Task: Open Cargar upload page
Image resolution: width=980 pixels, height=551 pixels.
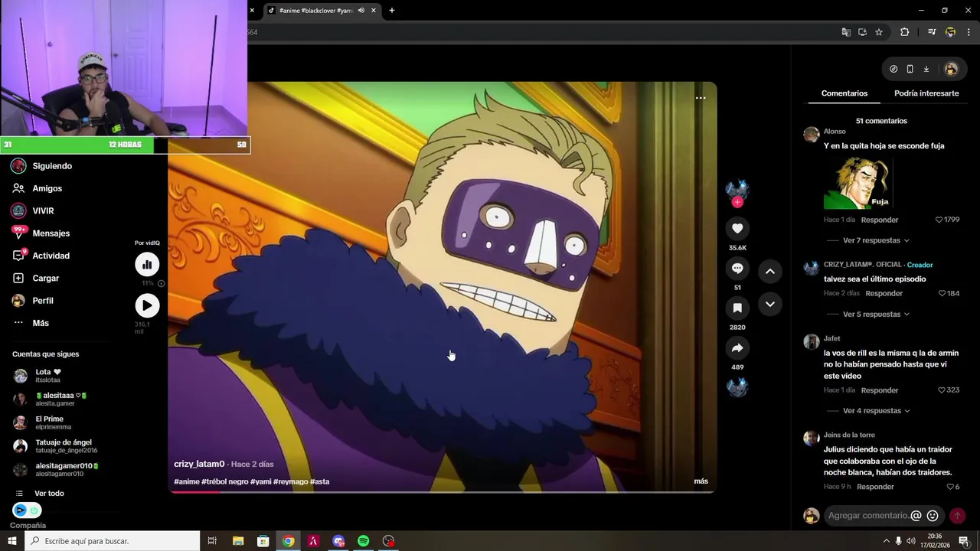Action: tap(45, 278)
